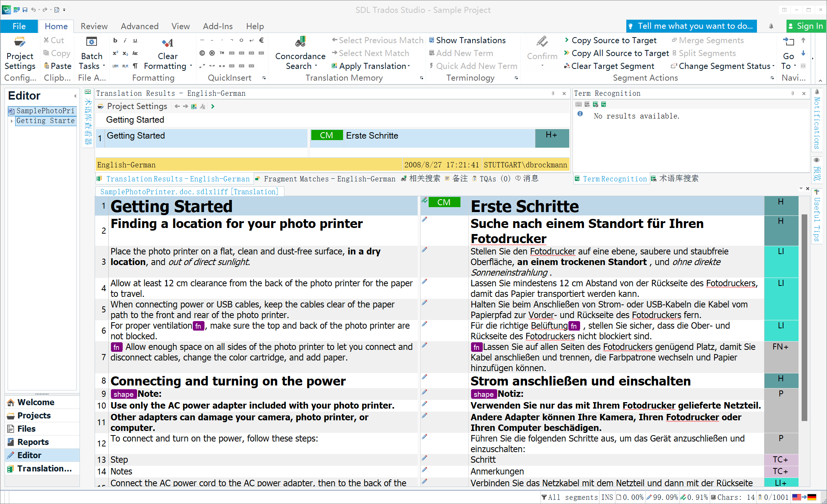Viewport: 827px width, 504px height.
Task: Switch to the Projects view
Action: (x=34, y=415)
